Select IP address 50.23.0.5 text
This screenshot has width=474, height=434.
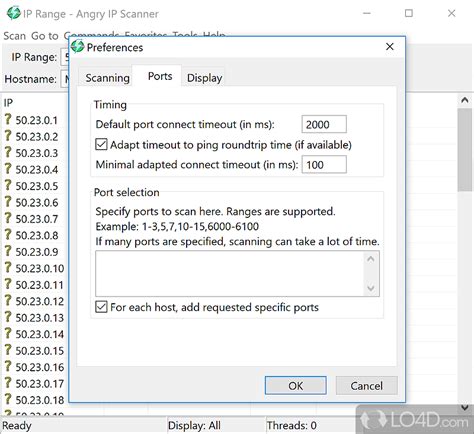point(37,186)
